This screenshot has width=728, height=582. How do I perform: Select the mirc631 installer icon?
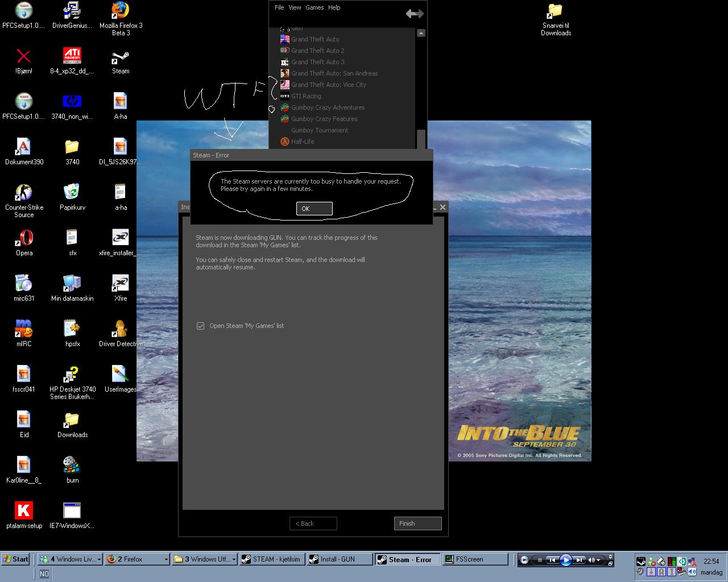[24, 288]
